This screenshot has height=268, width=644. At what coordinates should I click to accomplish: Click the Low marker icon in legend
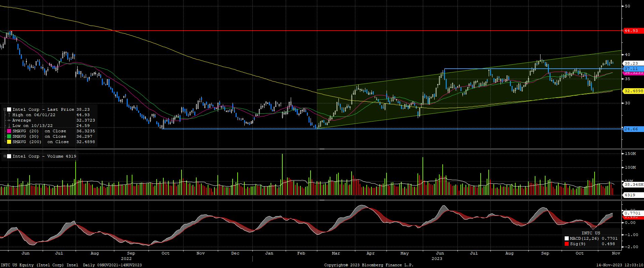tap(9, 126)
